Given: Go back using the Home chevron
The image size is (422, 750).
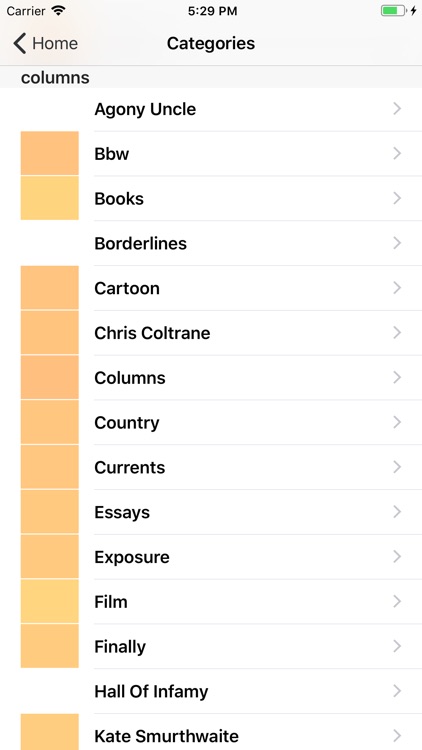Looking at the screenshot, I should 20,44.
